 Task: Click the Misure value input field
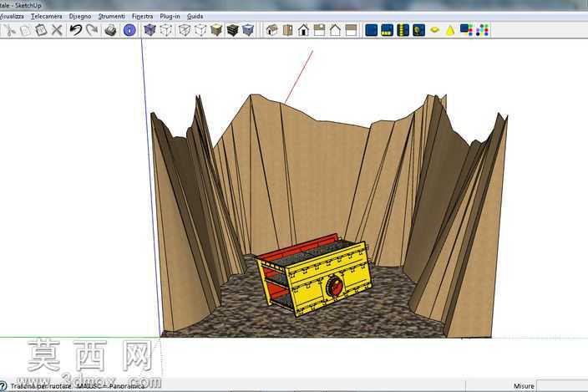point(562,385)
